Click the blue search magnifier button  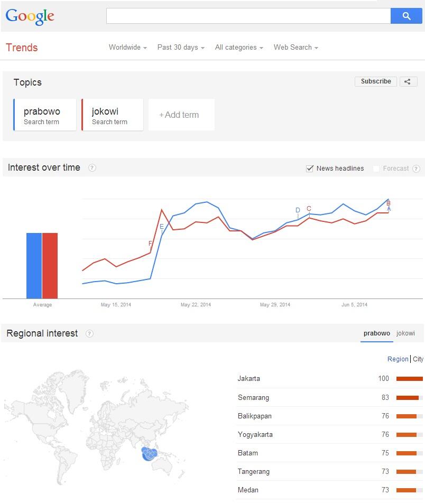pyautogui.click(x=406, y=16)
